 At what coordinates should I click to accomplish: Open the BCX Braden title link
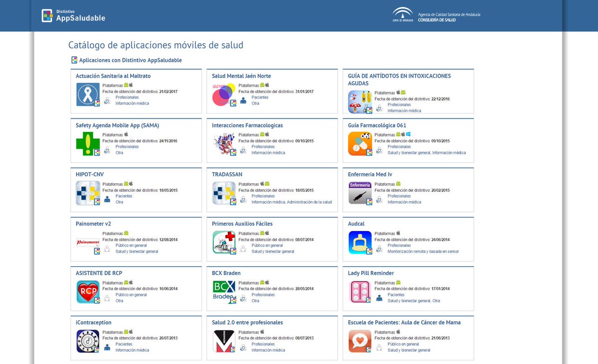point(226,273)
